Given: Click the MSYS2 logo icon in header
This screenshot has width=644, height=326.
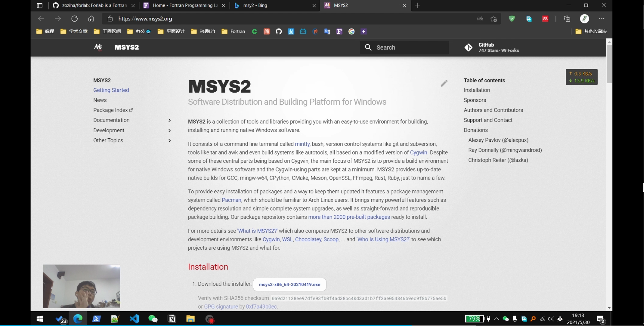Looking at the screenshot, I should point(98,47).
